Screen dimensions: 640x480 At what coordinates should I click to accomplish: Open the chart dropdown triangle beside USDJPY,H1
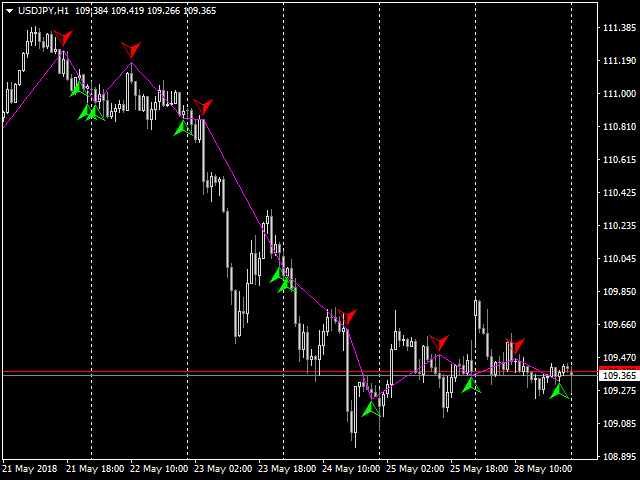(x=9, y=11)
